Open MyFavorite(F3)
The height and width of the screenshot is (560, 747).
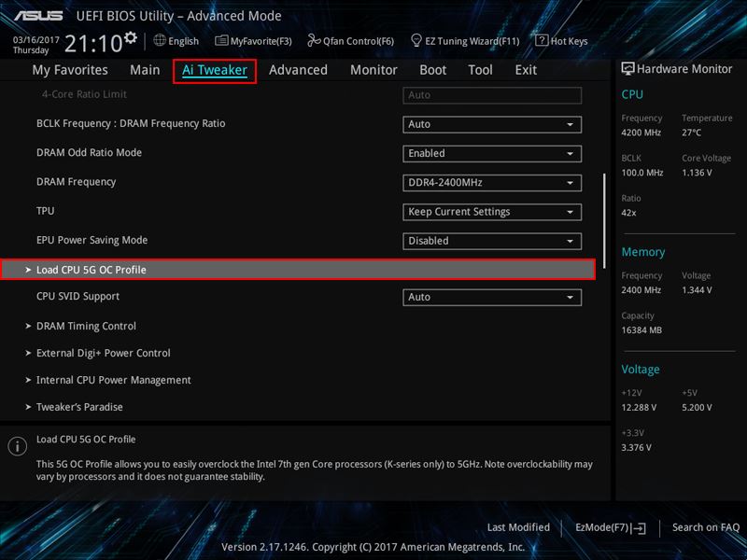[x=253, y=41]
